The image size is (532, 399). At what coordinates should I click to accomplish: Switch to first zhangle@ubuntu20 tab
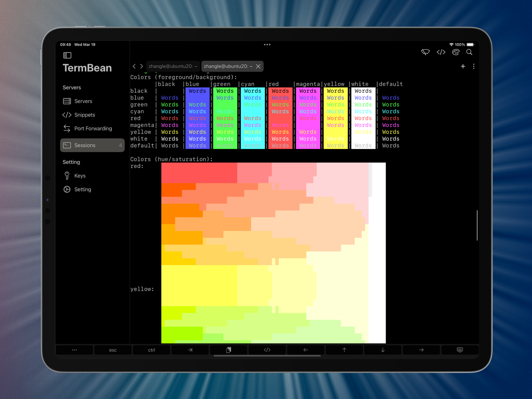tap(173, 66)
